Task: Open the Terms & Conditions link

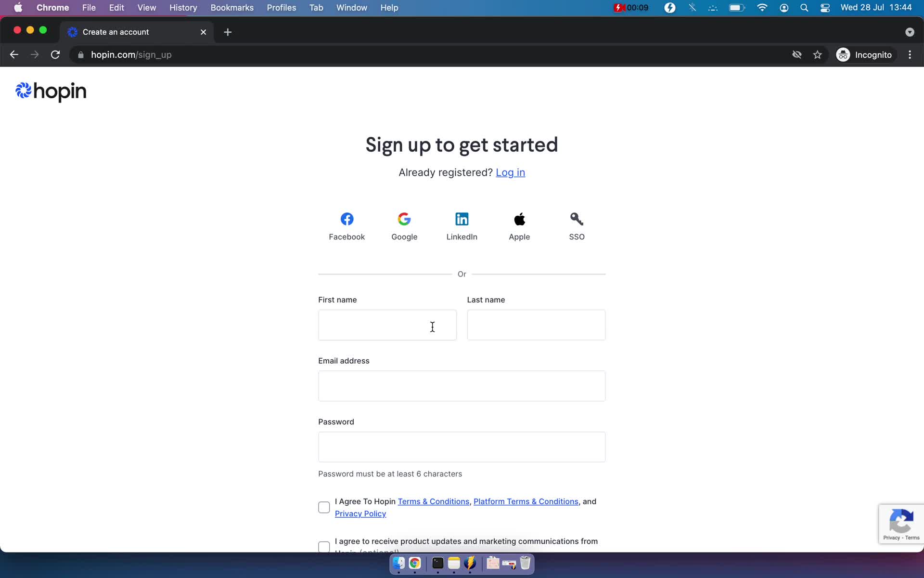Action: point(433,501)
